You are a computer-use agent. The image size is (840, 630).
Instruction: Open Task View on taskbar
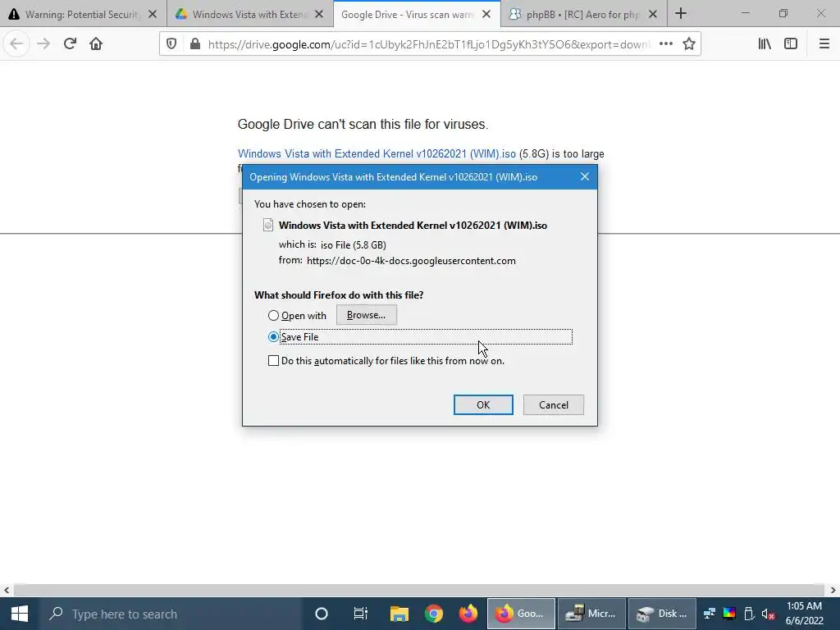tap(361, 614)
